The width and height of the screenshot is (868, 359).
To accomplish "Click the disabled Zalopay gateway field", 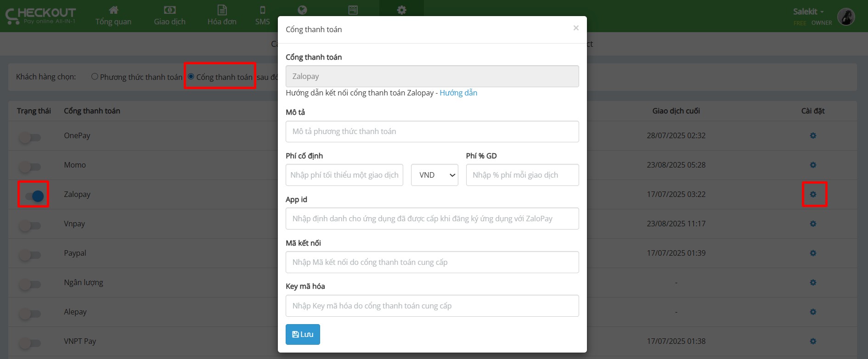I will click(432, 76).
